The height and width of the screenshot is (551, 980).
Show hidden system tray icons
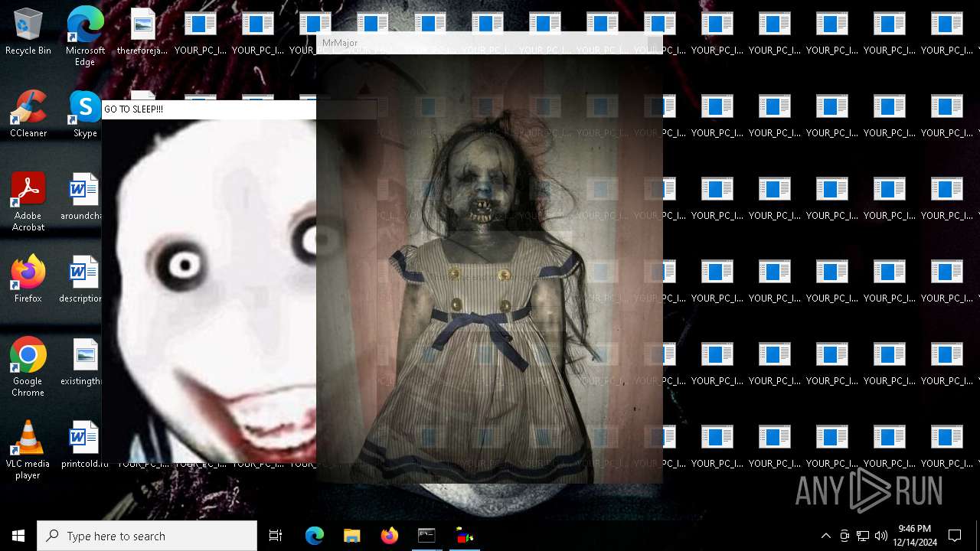tap(825, 536)
